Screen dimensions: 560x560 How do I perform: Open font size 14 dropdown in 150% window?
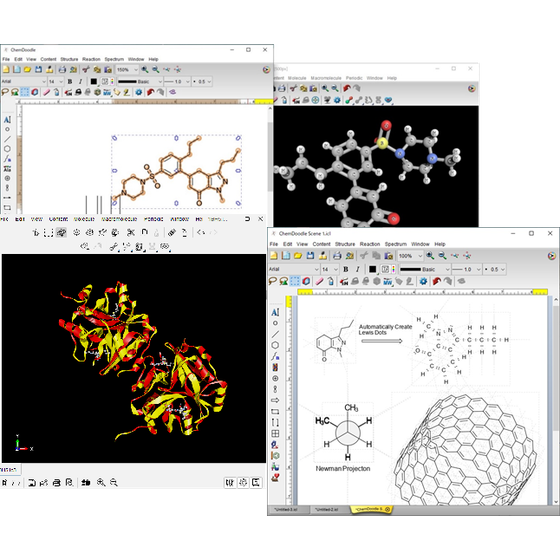click(56, 81)
